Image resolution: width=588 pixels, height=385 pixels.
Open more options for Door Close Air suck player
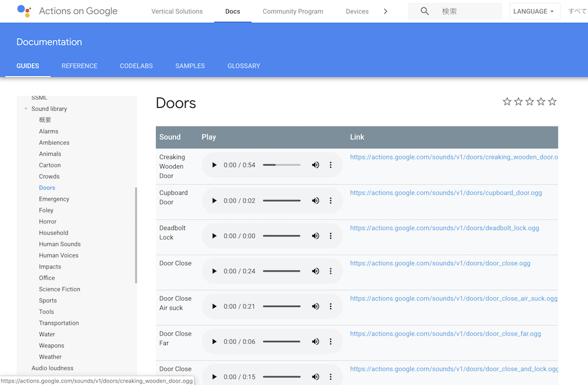coord(330,306)
